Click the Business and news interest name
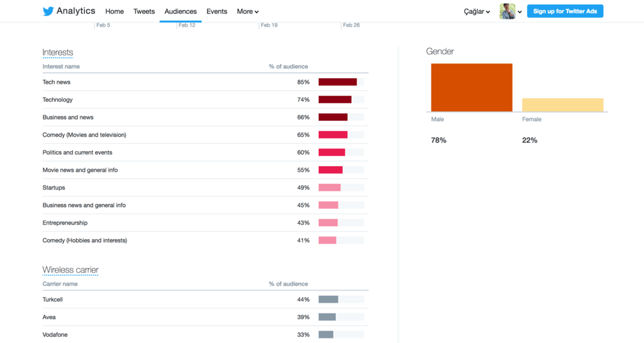 (68, 118)
